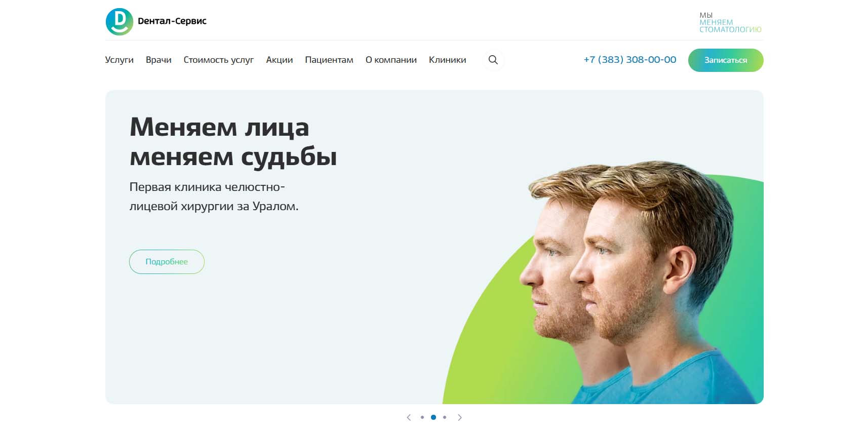Go to previous slide with left arrow
Viewport: 868px width, 434px height.
point(409,417)
